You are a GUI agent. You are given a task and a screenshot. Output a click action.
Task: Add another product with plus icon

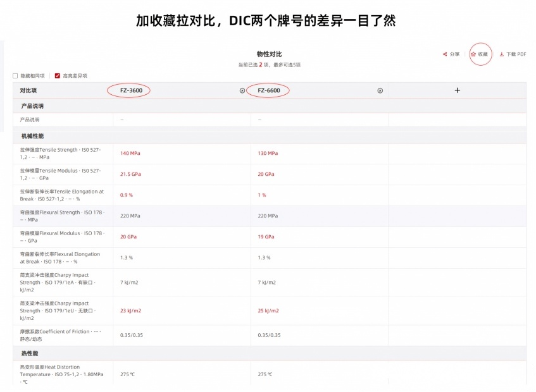pyautogui.click(x=458, y=90)
